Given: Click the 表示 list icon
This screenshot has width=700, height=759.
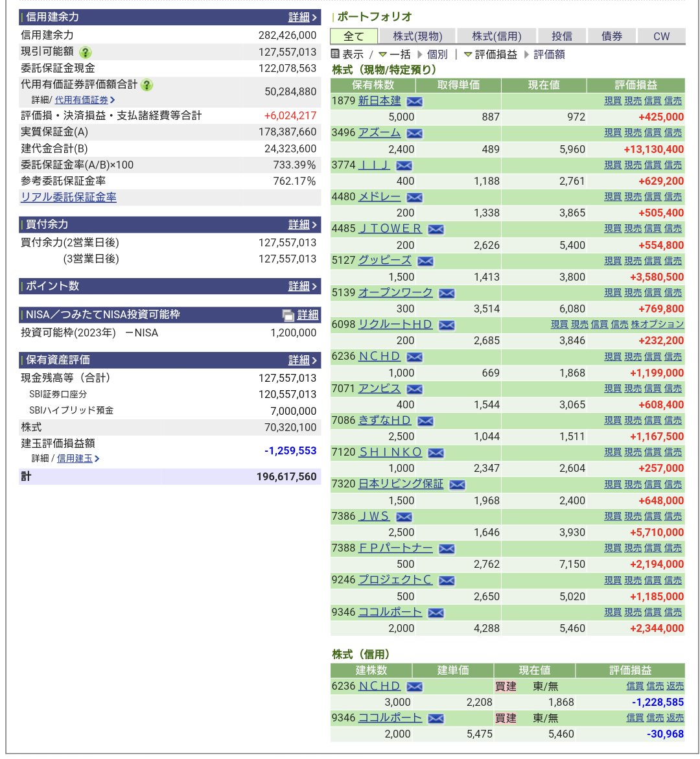Looking at the screenshot, I should [x=335, y=54].
